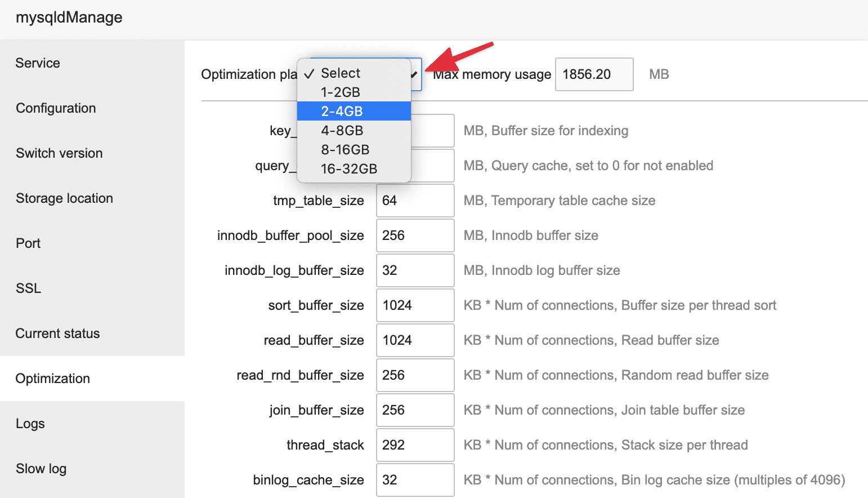
Task: Edit the binlog_cache_size input
Action: 415,480
